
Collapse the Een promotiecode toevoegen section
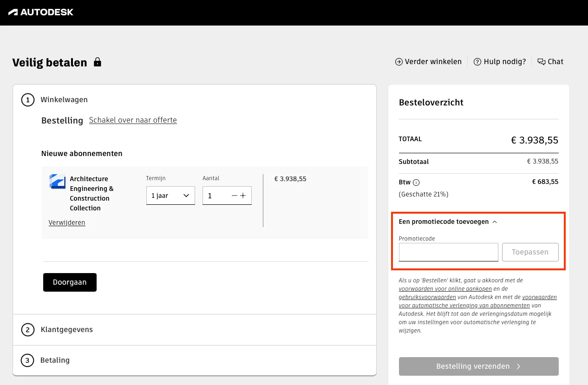pyautogui.click(x=495, y=222)
